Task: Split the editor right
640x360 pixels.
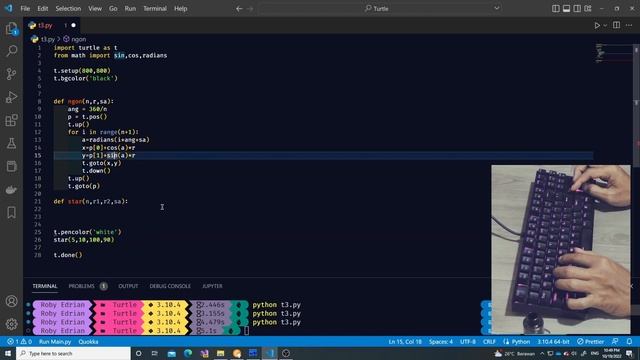Action: tap(616, 25)
